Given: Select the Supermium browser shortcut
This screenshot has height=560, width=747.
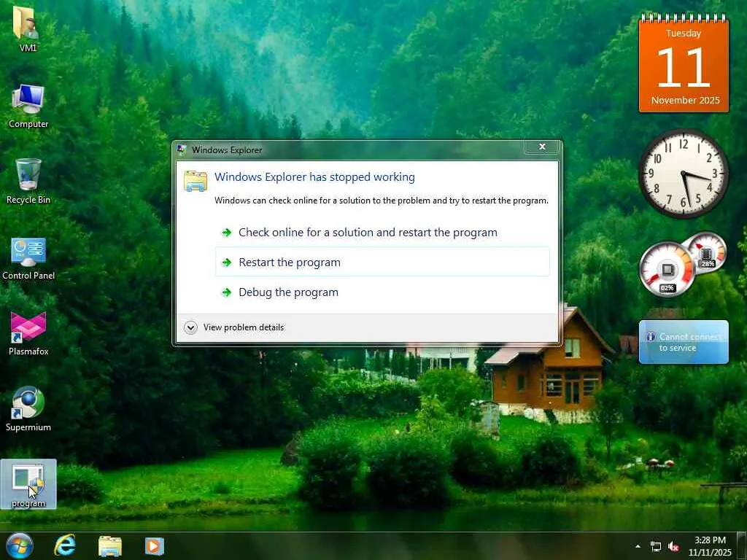Looking at the screenshot, I should tap(28, 408).
